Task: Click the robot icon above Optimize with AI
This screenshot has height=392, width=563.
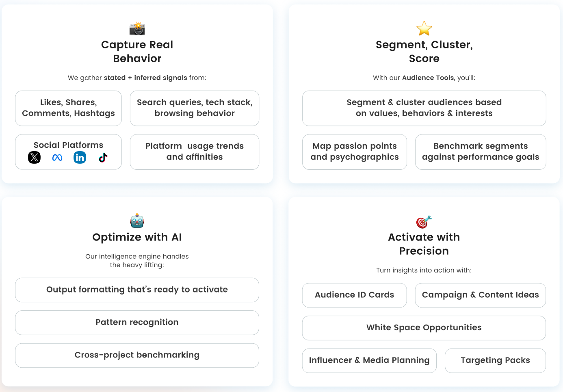Action: point(137,221)
